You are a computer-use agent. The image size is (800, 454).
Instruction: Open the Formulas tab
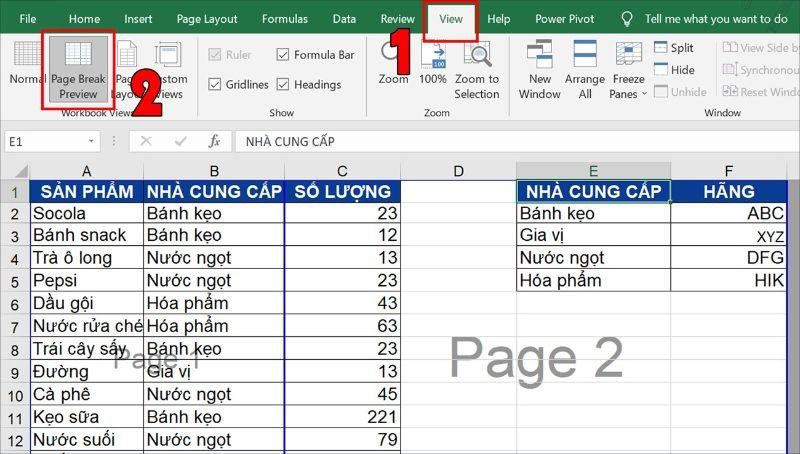pyautogui.click(x=285, y=19)
